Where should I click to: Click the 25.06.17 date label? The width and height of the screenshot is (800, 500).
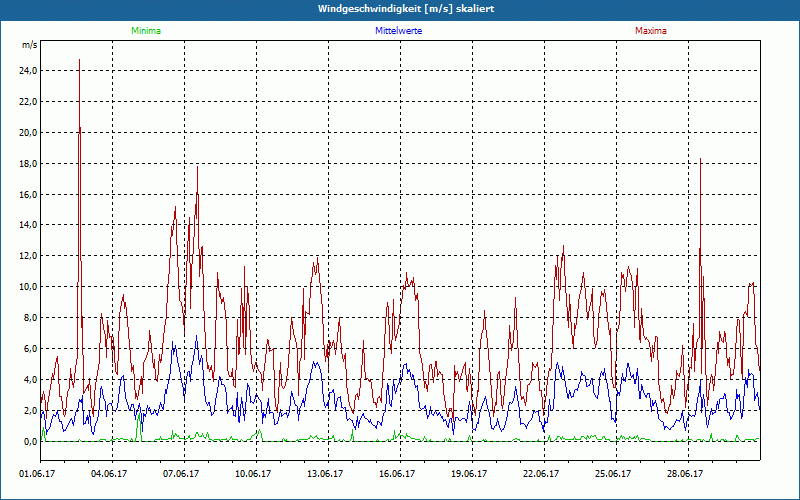[613, 474]
